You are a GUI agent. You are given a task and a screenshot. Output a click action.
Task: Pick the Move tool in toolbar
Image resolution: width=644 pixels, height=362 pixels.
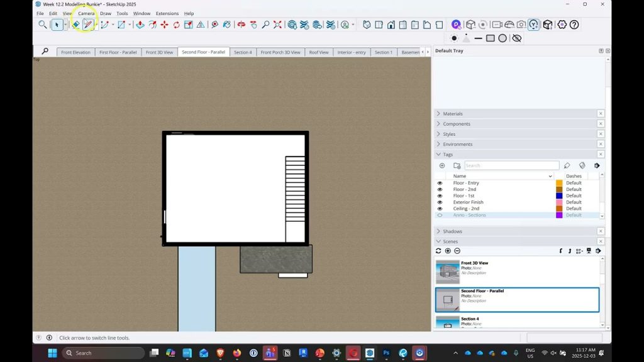164,25
